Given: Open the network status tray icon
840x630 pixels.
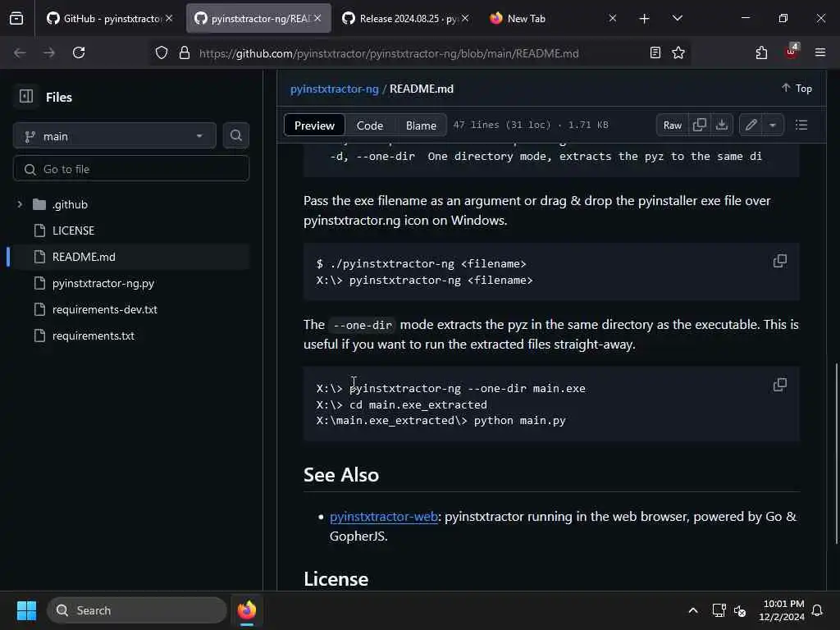Looking at the screenshot, I should (719, 610).
